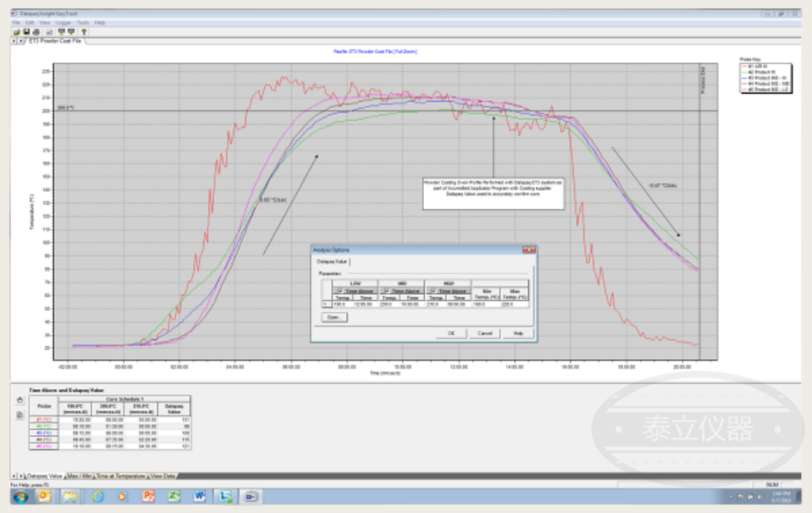Launch Internet Explorer from the taskbar

click(97, 496)
